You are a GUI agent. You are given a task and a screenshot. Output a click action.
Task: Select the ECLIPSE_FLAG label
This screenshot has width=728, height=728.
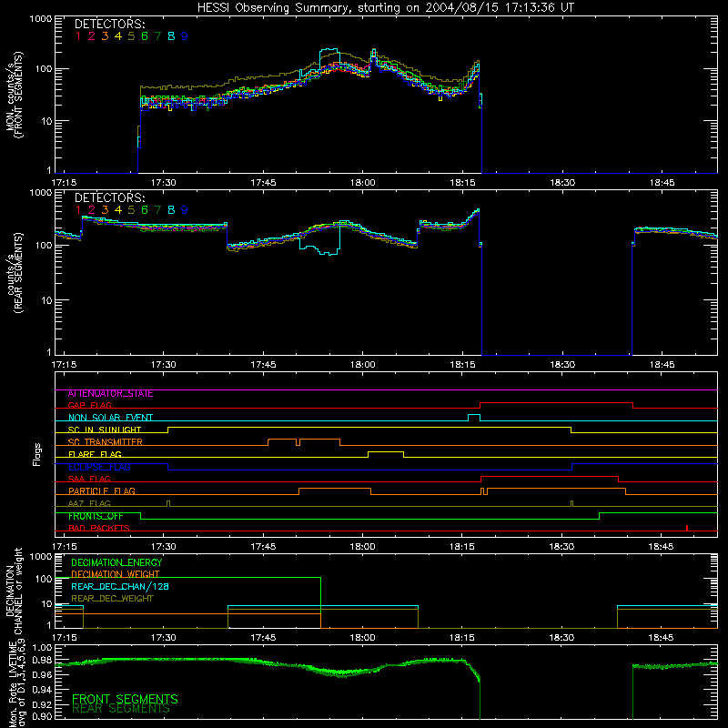coord(99,467)
